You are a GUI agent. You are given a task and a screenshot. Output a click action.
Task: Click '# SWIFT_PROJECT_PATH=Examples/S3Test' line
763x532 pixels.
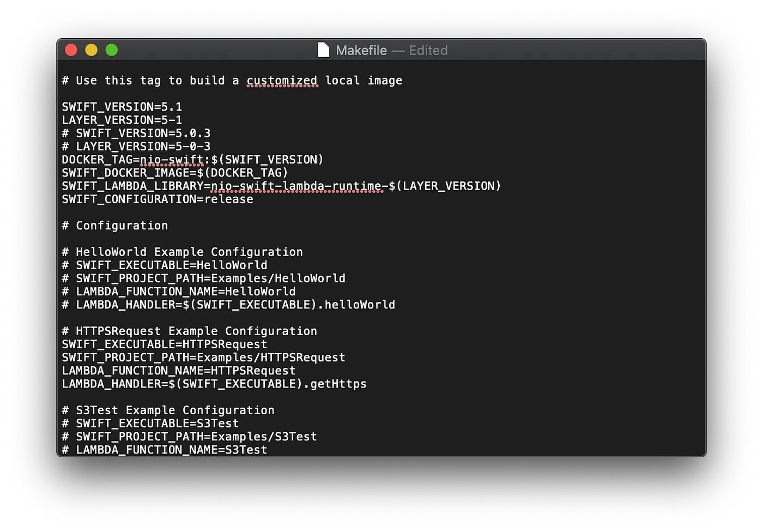190,437
